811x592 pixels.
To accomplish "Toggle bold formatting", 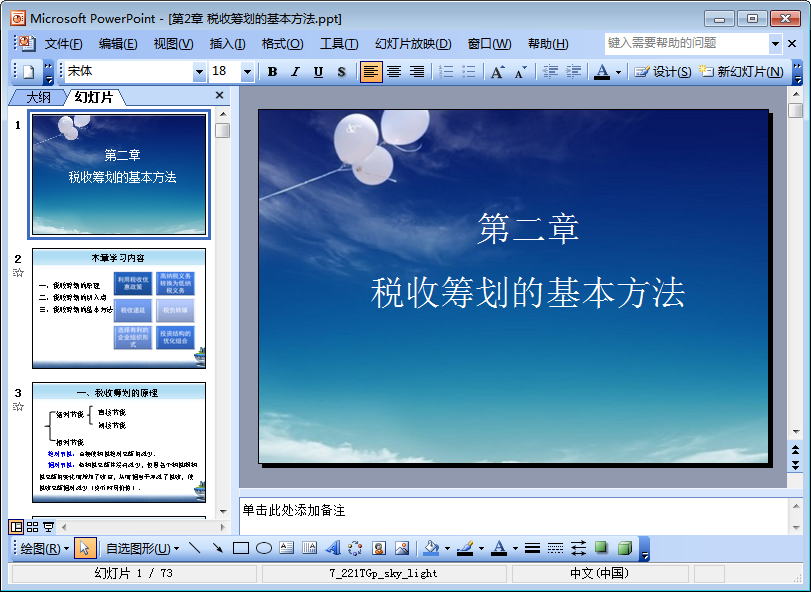I will pyautogui.click(x=273, y=71).
